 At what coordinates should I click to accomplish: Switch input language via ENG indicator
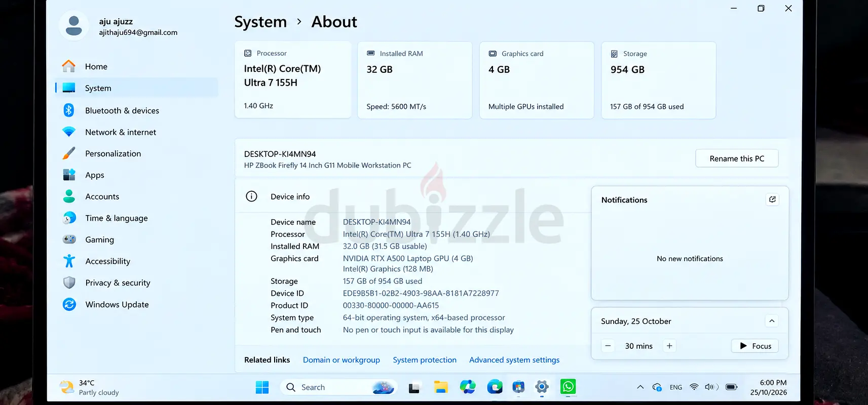tap(676, 387)
